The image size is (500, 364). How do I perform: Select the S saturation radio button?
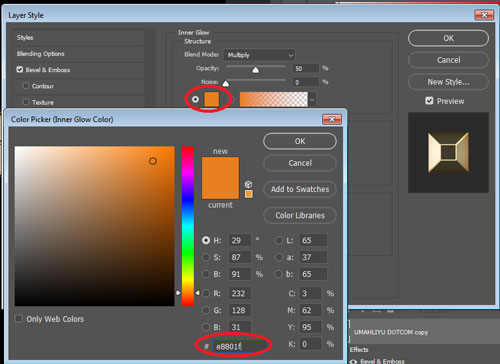coord(206,257)
